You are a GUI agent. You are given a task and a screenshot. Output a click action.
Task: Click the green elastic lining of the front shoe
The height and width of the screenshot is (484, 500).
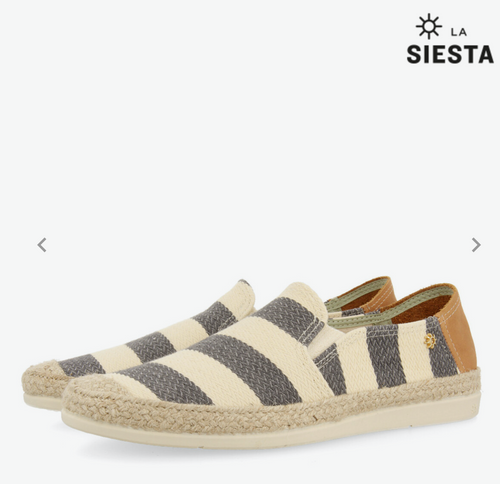pos(360,320)
